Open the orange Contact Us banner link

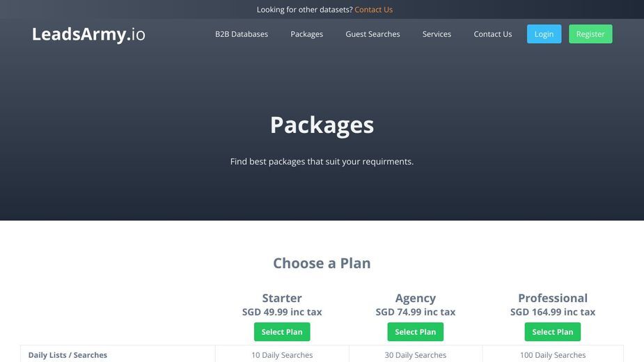click(373, 10)
